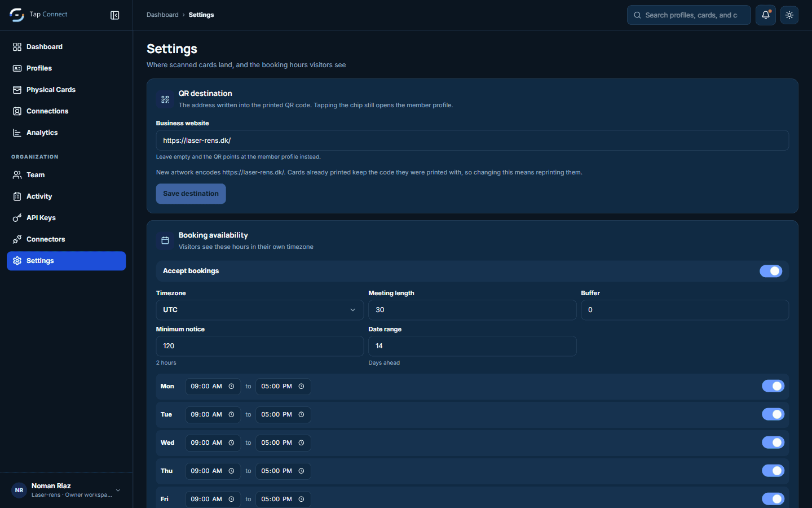Focus the search profiles and cards box
The image size is (812, 508).
tap(689, 15)
